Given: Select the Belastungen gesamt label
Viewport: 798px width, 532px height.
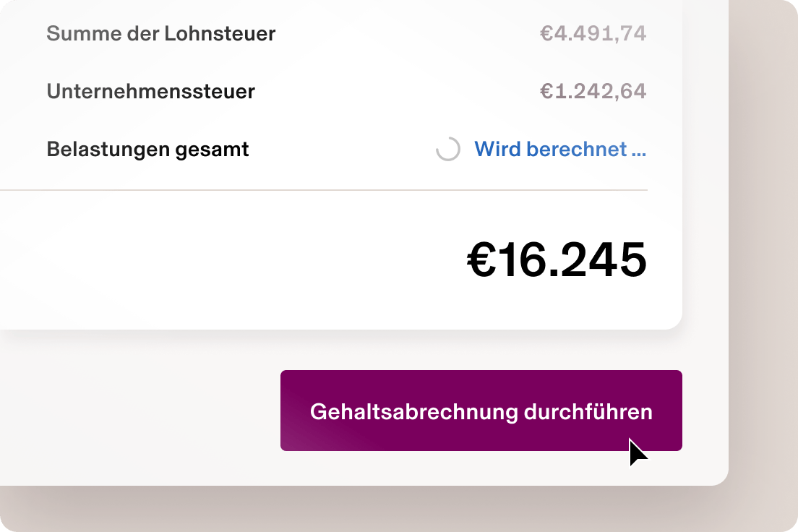Looking at the screenshot, I should click(147, 149).
